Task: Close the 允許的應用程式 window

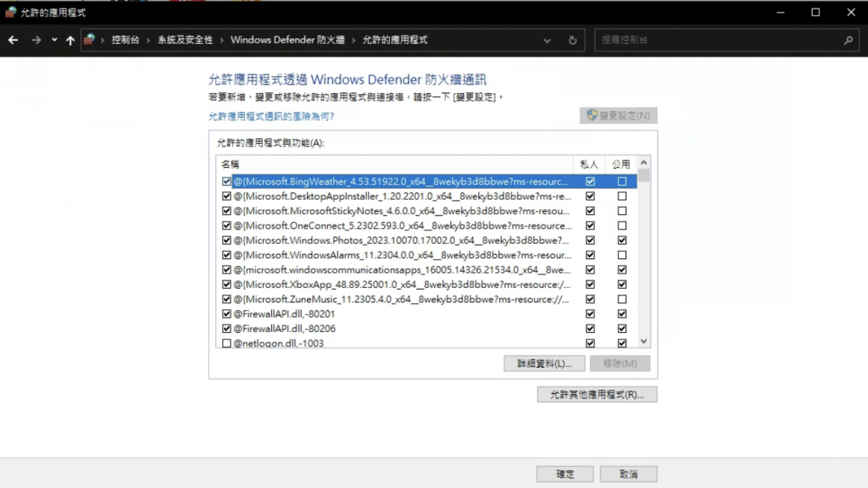Action: [851, 12]
